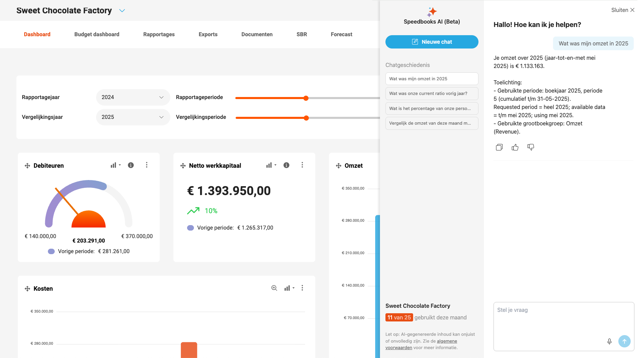
Task: Send the question with arrow button
Action: (624, 341)
